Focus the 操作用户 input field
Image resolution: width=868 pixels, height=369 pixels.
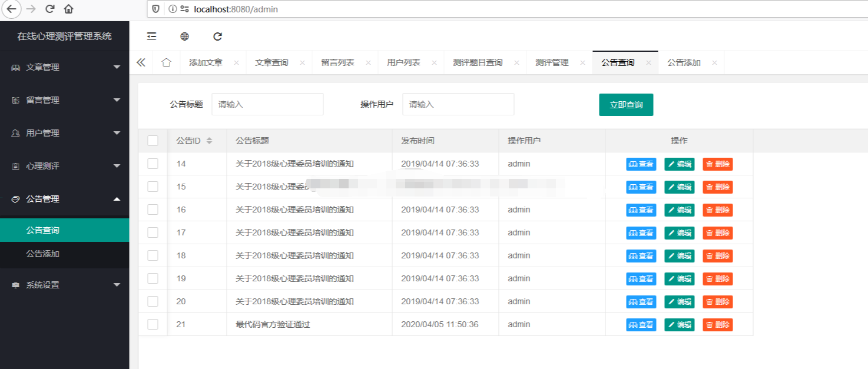point(458,104)
